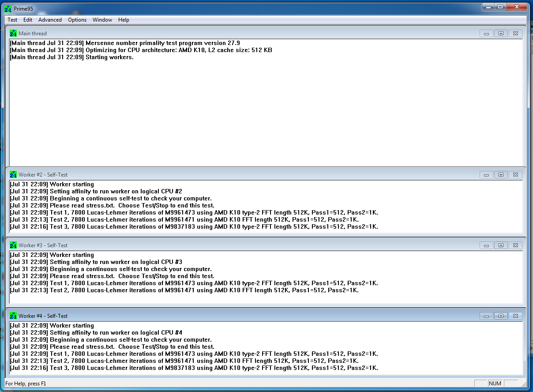
Task: Maximize the Worker #2 Self-Test window
Action: point(501,175)
